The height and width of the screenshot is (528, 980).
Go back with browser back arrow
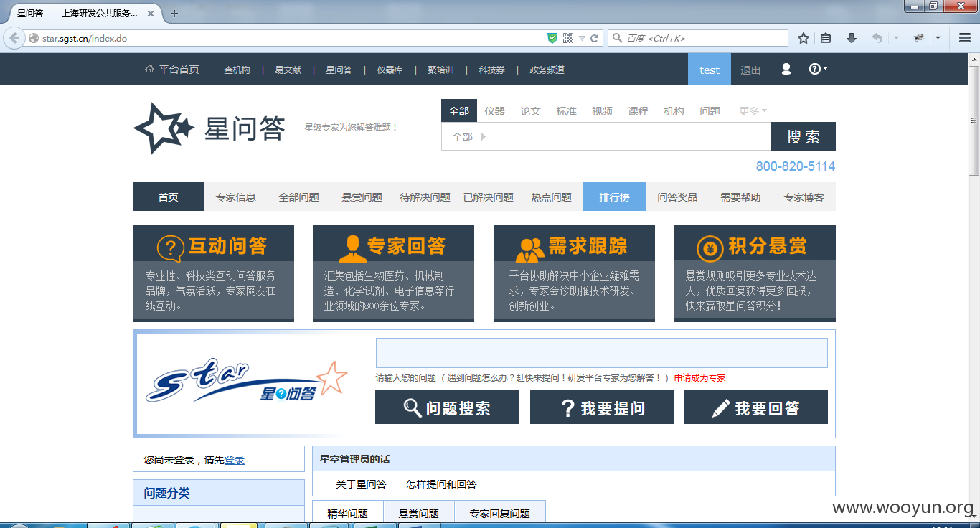14,38
